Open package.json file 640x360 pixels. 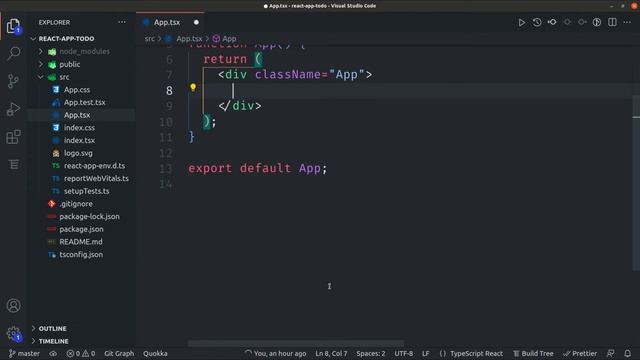click(x=81, y=229)
